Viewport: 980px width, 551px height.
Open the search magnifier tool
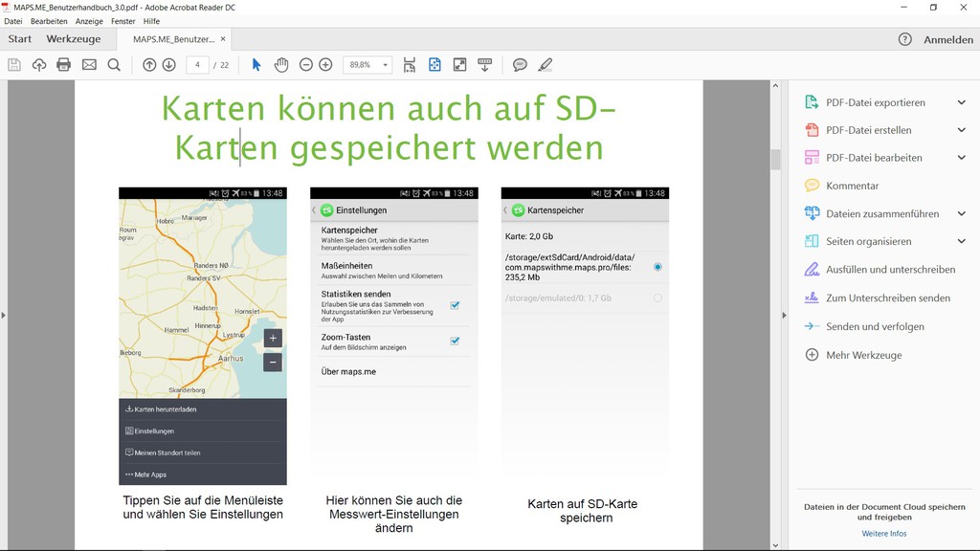tap(114, 64)
